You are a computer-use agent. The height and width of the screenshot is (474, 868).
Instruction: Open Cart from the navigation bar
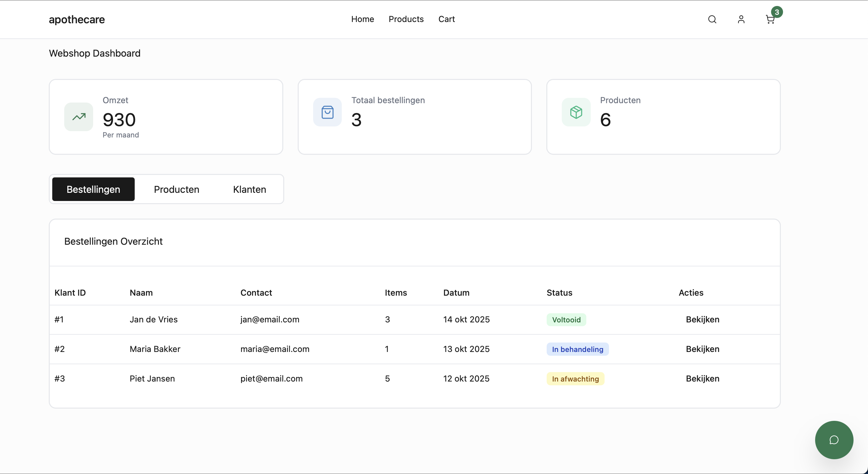(447, 19)
